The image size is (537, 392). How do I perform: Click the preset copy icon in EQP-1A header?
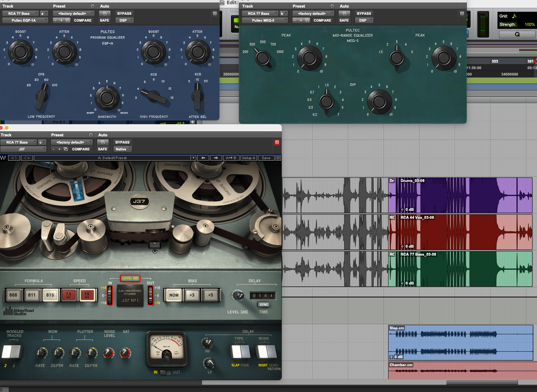[x=68, y=20]
